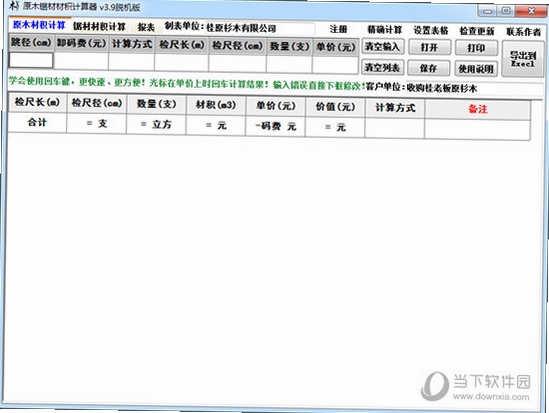The width and height of the screenshot is (549, 413).
Task: Click the 清空输入 button
Action: [382, 46]
